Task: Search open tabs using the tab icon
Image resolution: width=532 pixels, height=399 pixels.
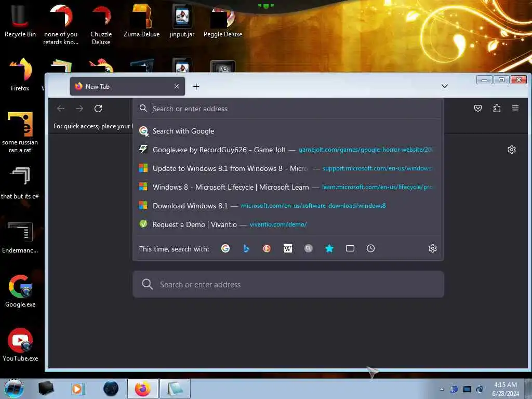Action: click(350, 248)
